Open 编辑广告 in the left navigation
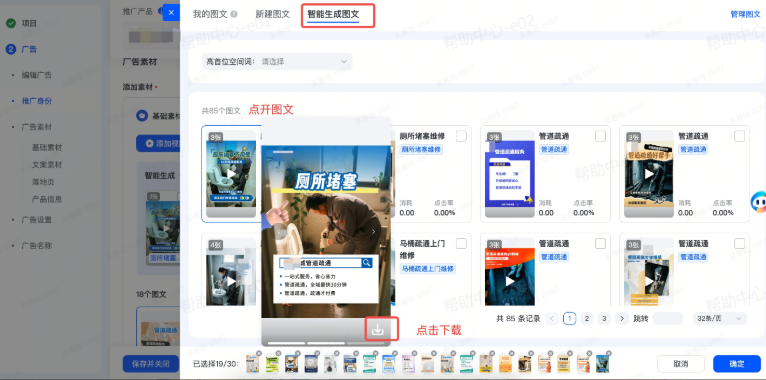The height and width of the screenshot is (380, 766). click(37, 75)
